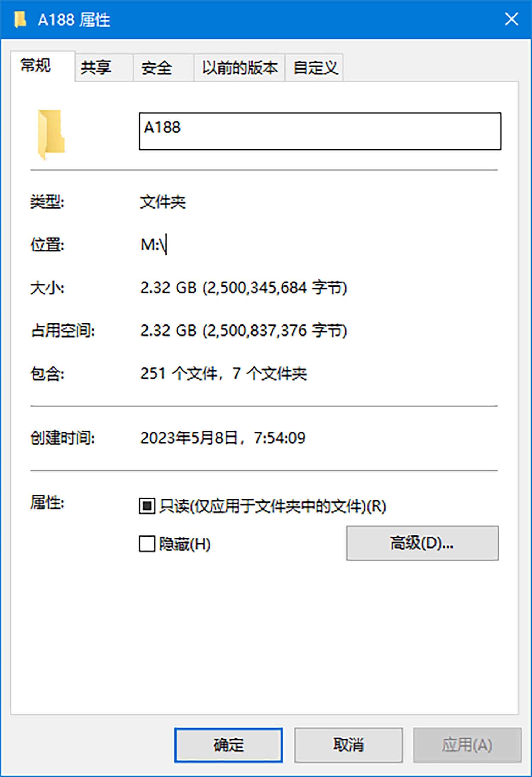Click the M:\ location text
The height and width of the screenshot is (777, 532).
click(x=153, y=245)
